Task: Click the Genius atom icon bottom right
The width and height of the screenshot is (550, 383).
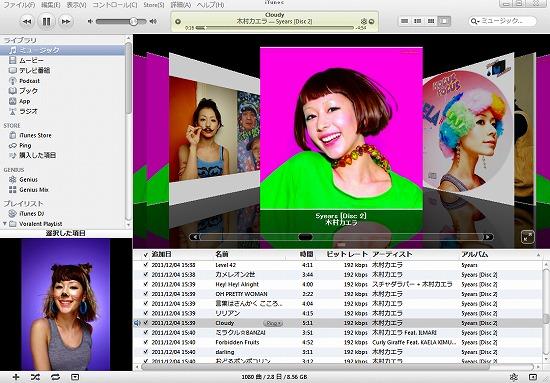Action: click(x=514, y=377)
